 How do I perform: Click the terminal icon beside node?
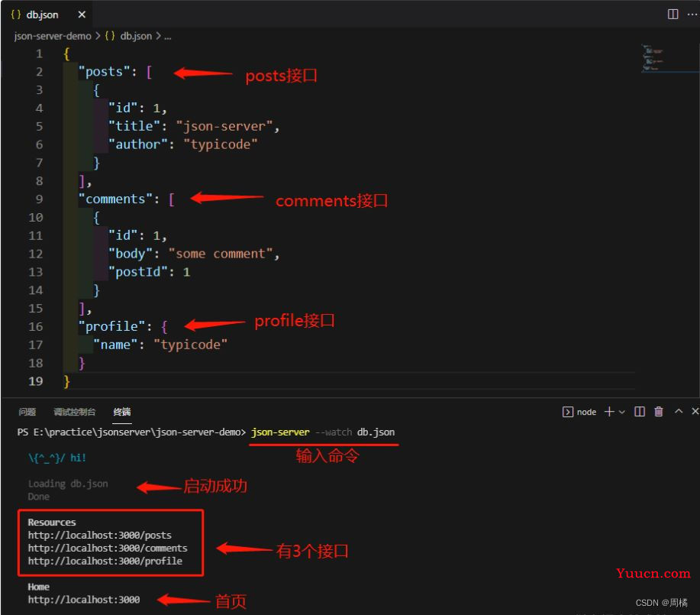567,412
